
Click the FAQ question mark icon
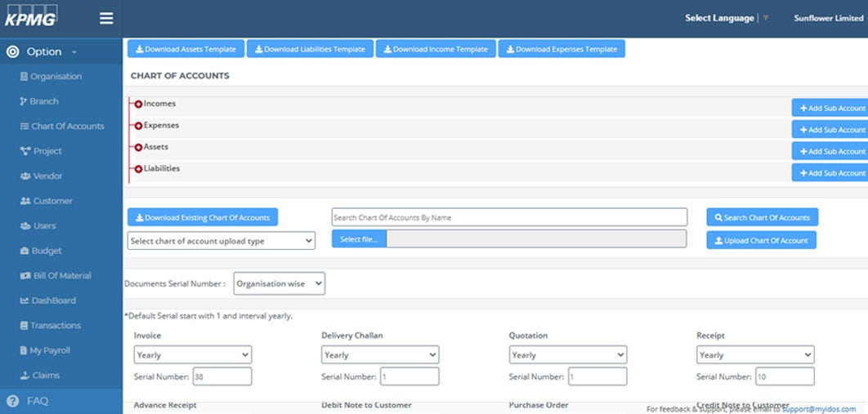pos(12,401)
